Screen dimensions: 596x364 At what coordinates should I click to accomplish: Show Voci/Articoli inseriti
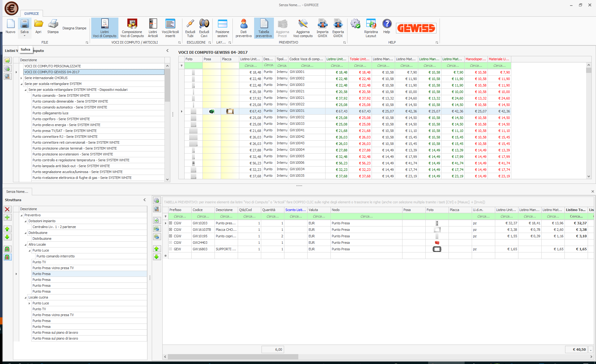click(170, 28)
